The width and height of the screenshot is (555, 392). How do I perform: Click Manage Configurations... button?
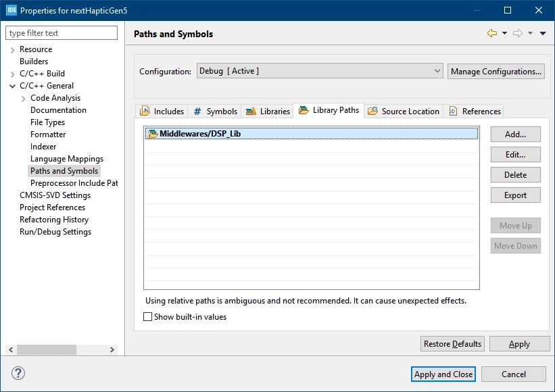496,72
